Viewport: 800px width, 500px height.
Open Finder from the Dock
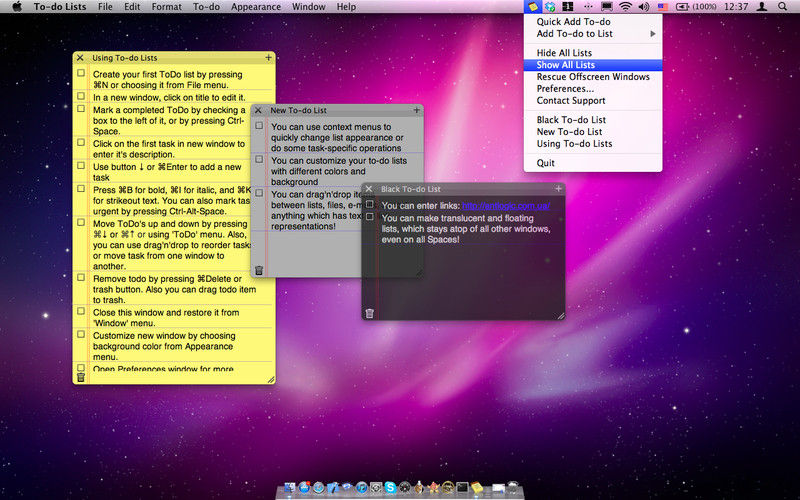pos(290,487)
